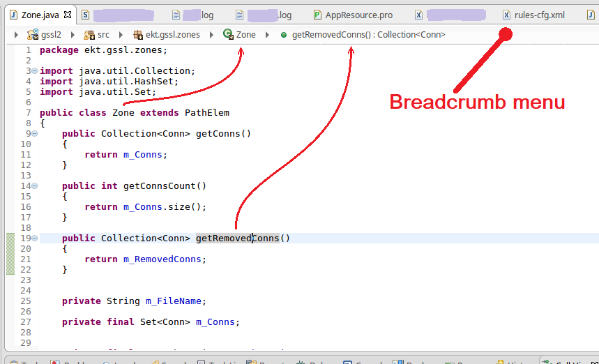Click the Zone class icon in breadcrumb
Viewport: 599px width, 364px height.
pos(228,34)
